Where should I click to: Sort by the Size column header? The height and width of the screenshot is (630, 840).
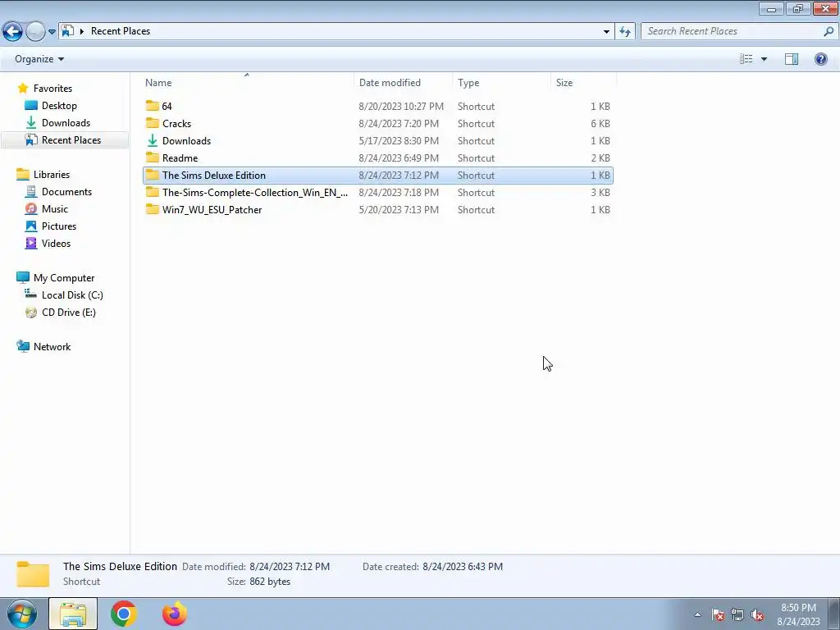pyautogui.click(x=584, y=83)
